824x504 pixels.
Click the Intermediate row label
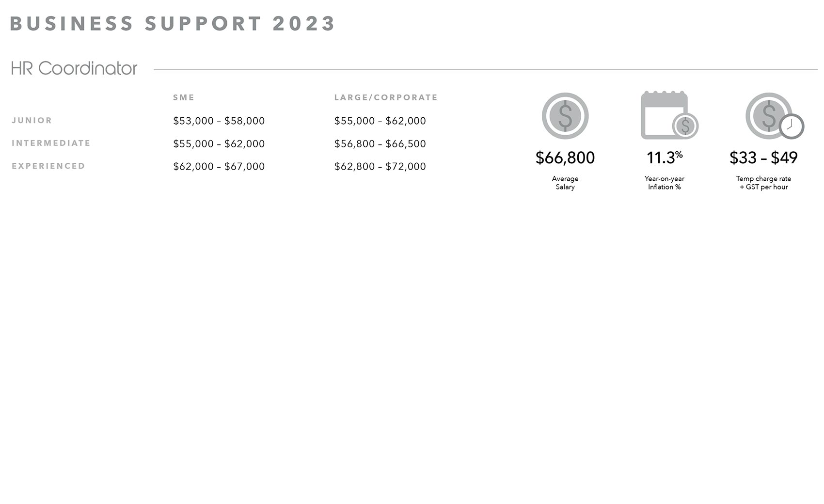coord(51,143)
